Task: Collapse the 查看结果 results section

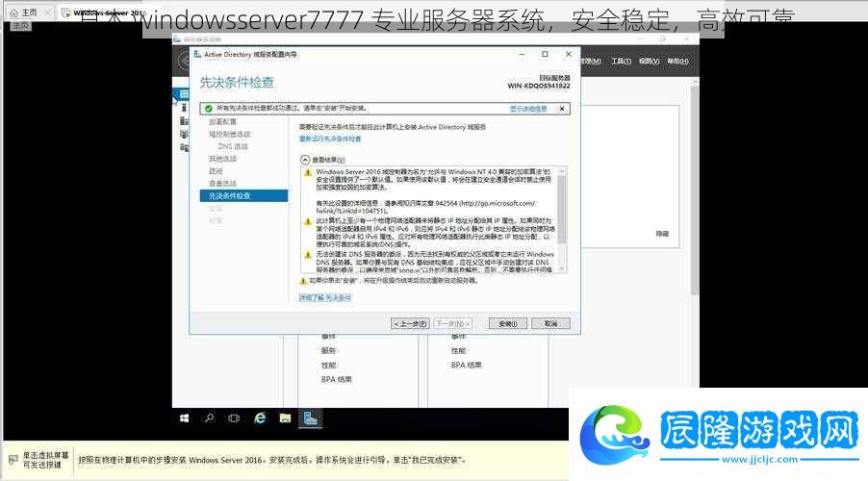Action: tap(305, 160)
